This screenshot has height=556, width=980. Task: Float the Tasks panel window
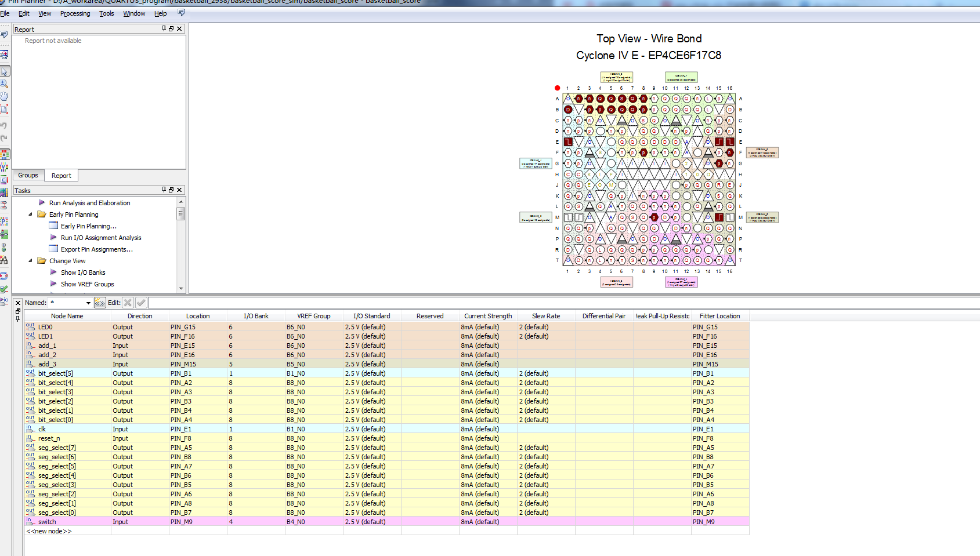171,190
